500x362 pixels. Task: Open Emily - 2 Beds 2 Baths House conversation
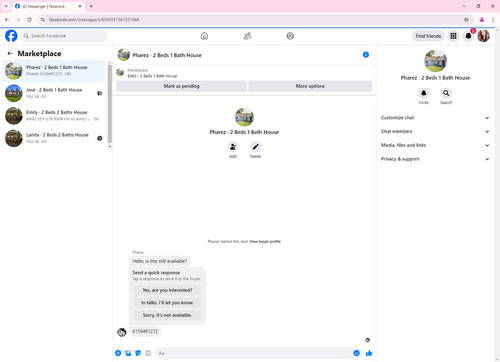click(x=54, y=116)
